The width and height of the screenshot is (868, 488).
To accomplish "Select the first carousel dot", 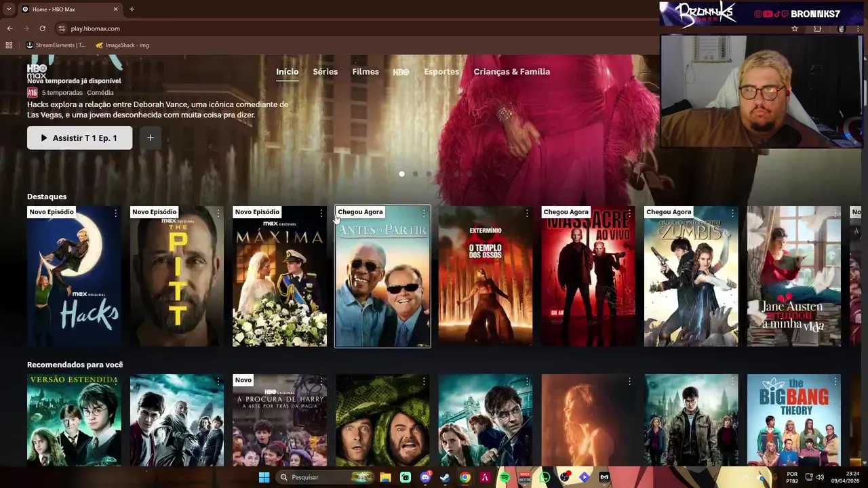I will pyautogui.click(x=401, y=174).
